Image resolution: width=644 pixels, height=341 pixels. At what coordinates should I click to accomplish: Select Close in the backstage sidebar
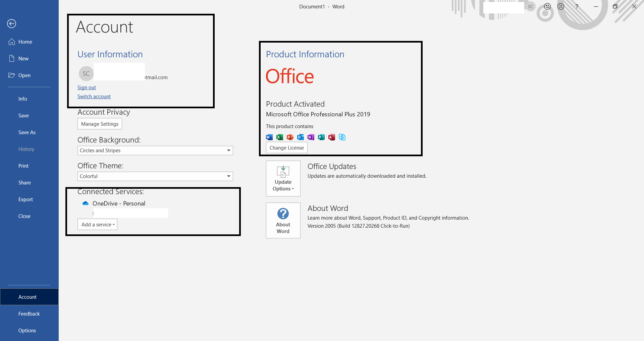click(x=24, y=216)
